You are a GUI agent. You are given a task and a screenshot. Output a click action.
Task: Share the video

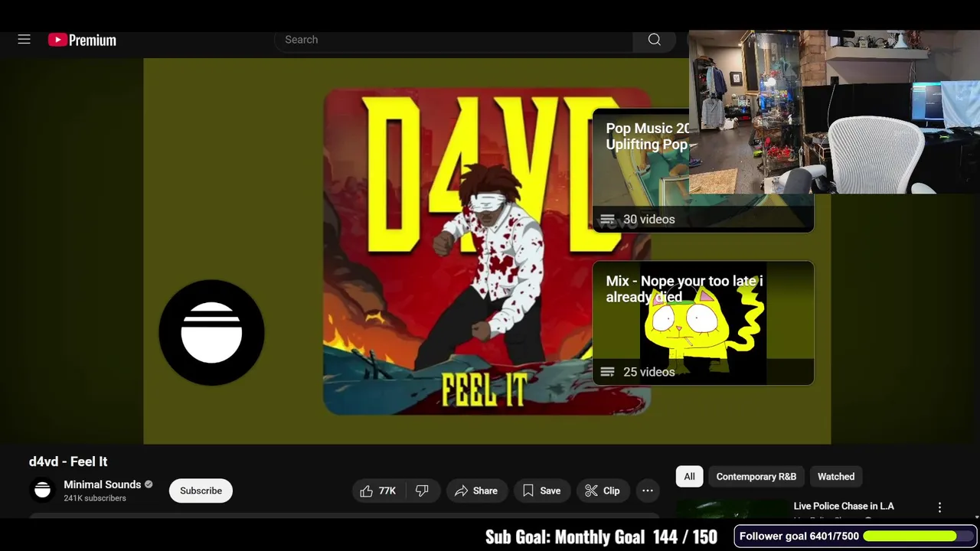tap(475, 491)
